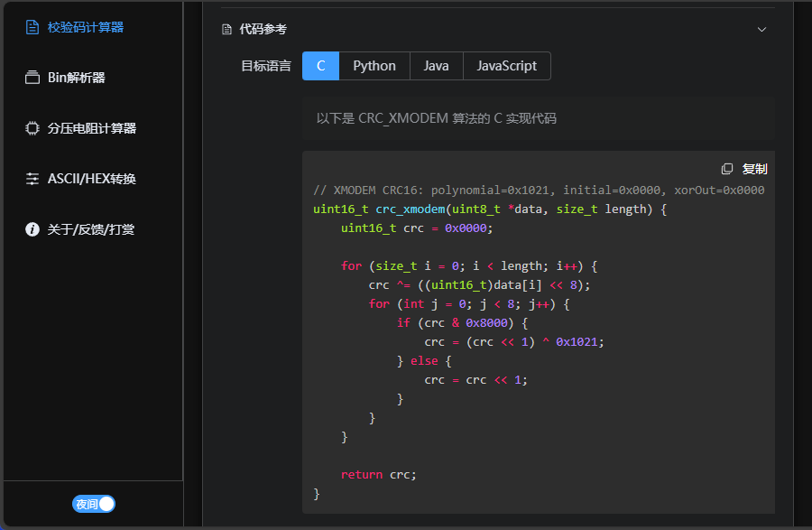Viewport: 812px width, 530px height.
Task: Select Java as the target language
Action: pos(436,66)
